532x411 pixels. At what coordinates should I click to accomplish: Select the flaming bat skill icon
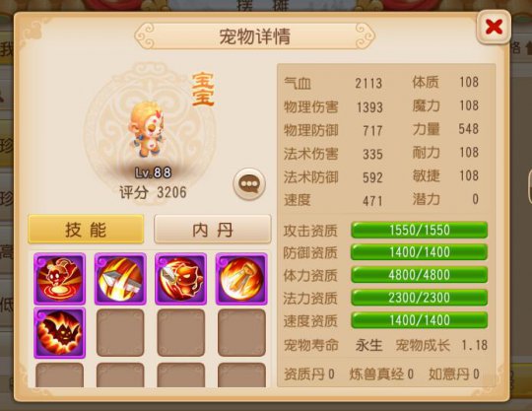(60, 332)
